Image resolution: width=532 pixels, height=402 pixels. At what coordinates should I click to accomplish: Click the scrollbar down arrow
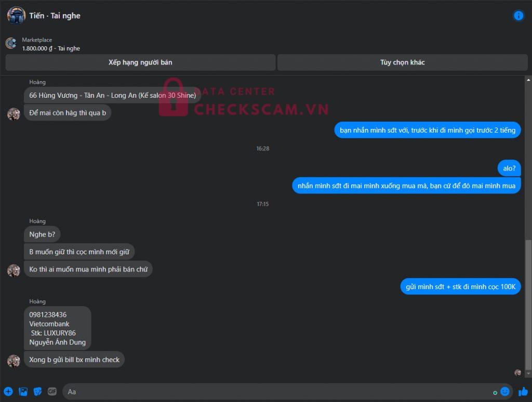[x=528, y=373]
